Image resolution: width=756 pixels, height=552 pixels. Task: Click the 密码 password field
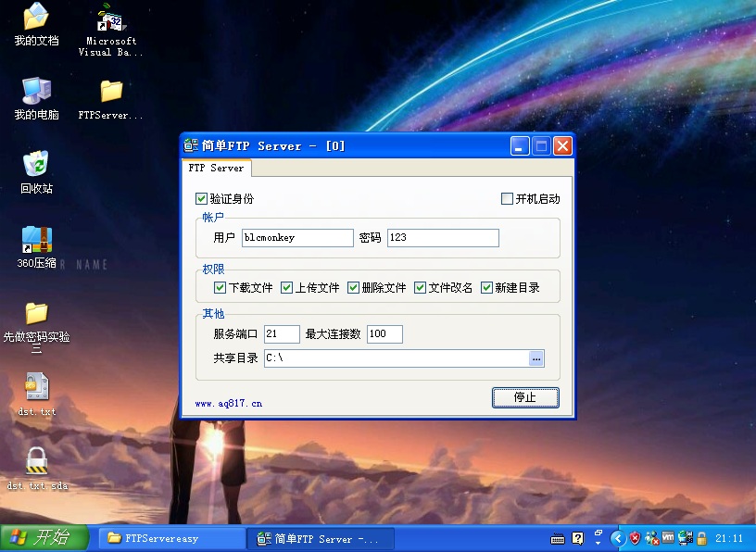coord(443,238)
